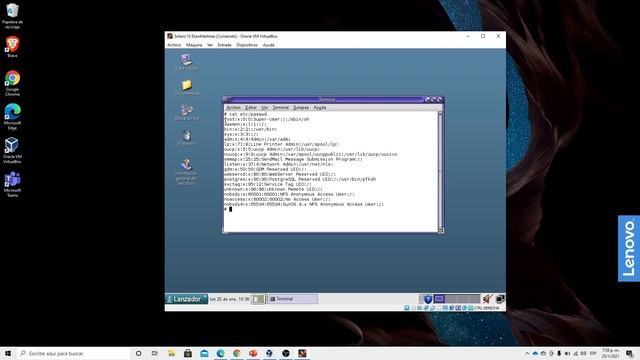Click the Windows taskbar clock and date

click(x=610, y=353)
